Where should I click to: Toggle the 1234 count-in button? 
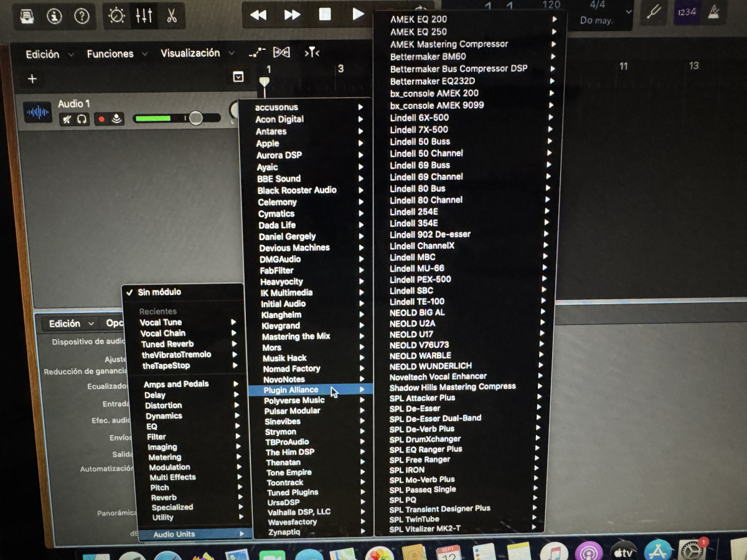(x=687, y=12)
